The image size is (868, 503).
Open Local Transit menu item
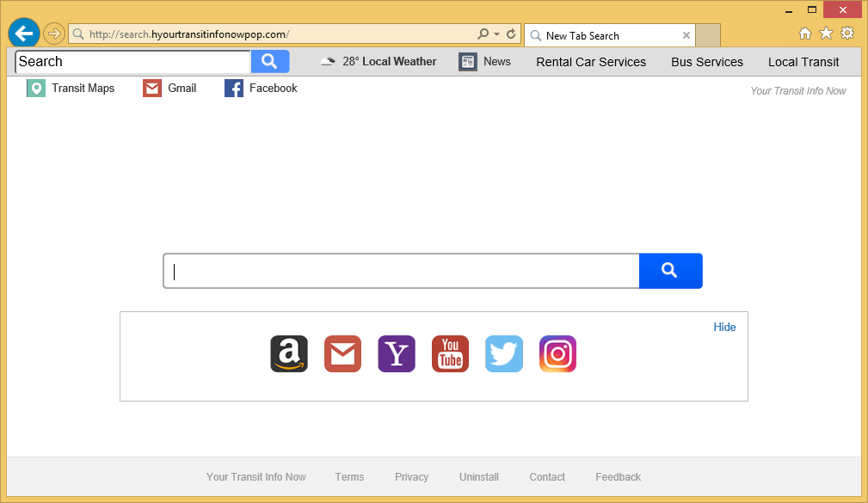803,62
